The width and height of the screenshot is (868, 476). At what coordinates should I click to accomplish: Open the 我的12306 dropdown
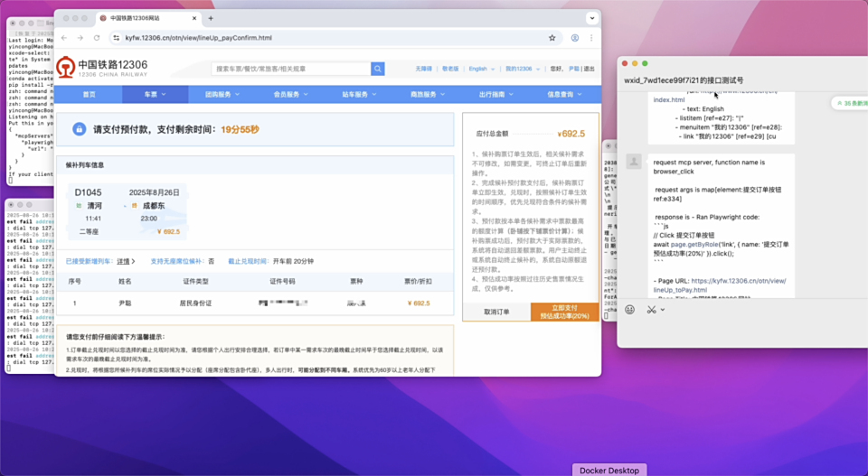coord(523,70)
